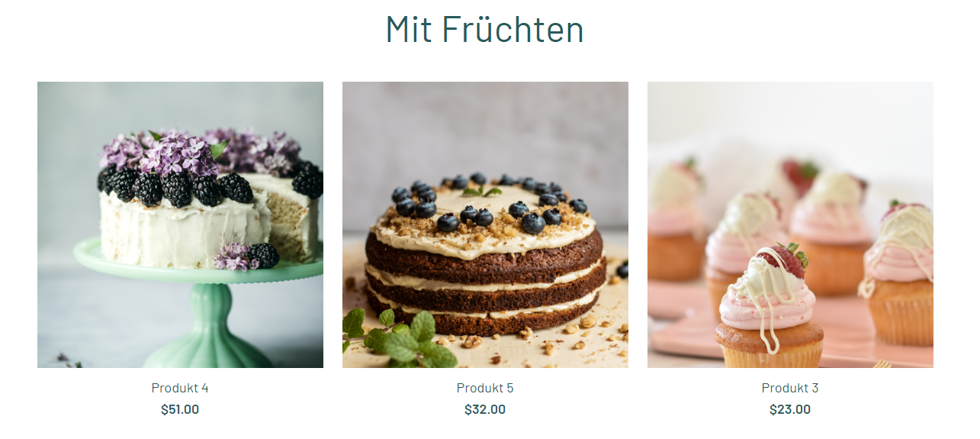Open the blackberry lilac cake product image
The width and height of the screenshot is (980, 439).
(x=180, y=224)
